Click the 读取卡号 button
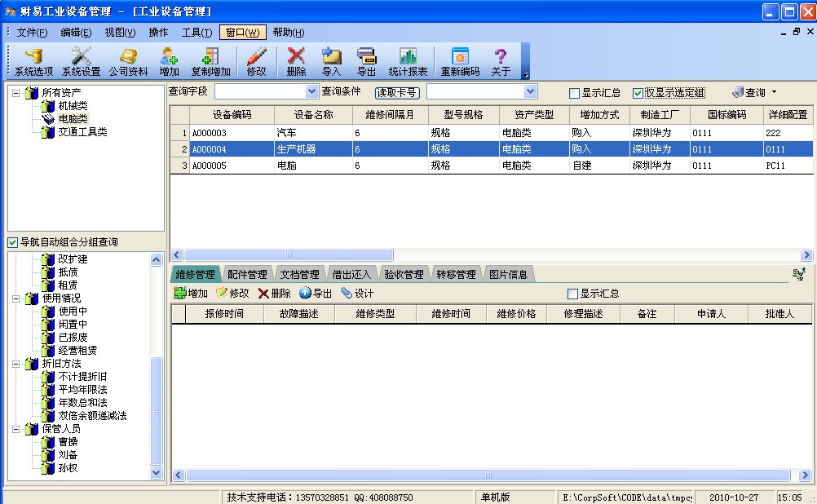Viewport: 817px width, 504px height. [397, 93]
